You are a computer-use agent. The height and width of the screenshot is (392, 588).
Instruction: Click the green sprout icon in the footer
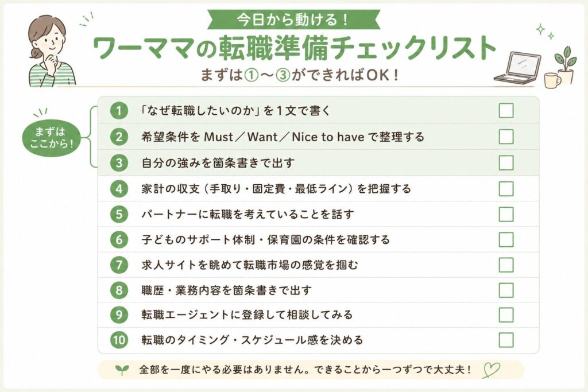[122, 370]
